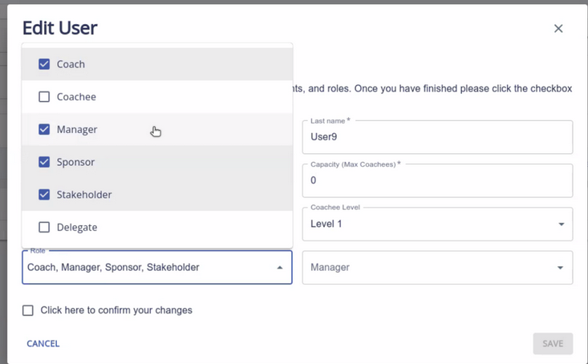This screenshot has width=588, height=364.
Task: Select the Coachee option label in list
Action: [x=76, y=97]
